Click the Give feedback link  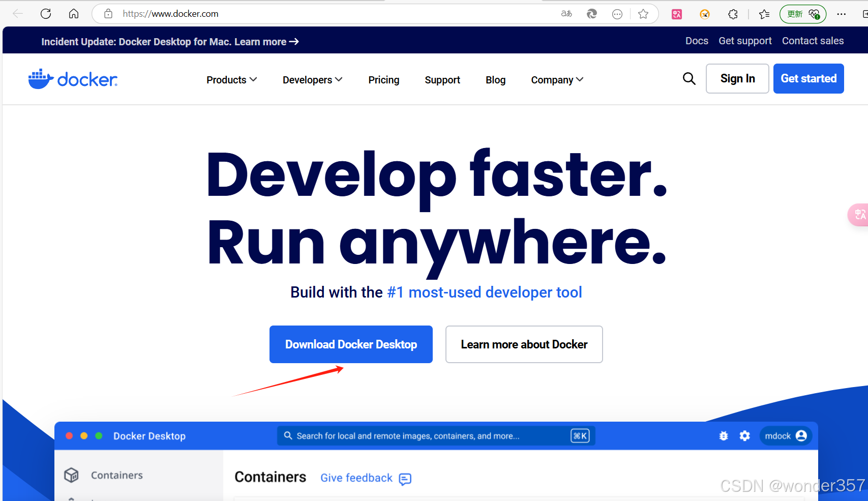(x=356, y=478)
